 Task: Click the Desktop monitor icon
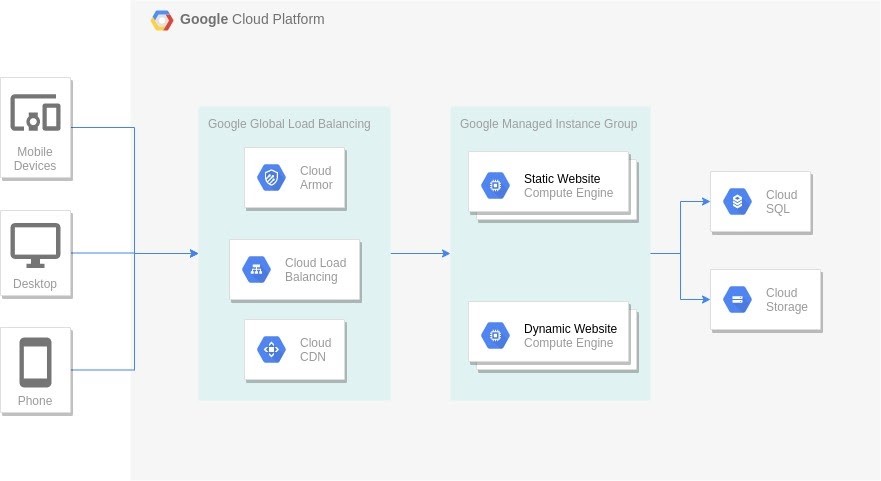(x=35, y=245)
